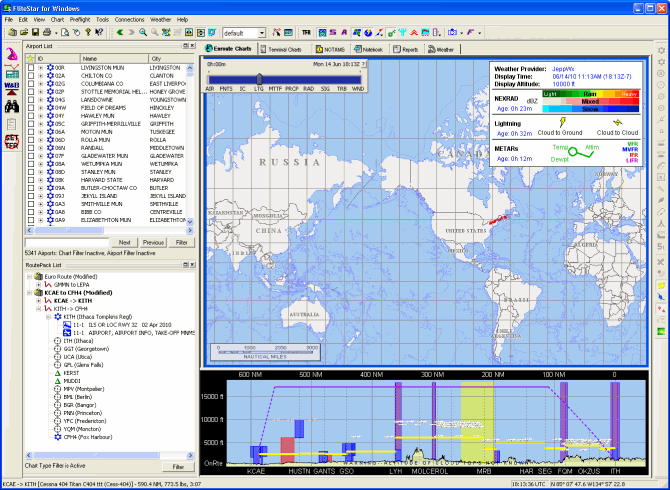Switch to the NOTAMS tab
Viewport: 670px width, 490px height.
pyautogui.click(x=330, y=50)
